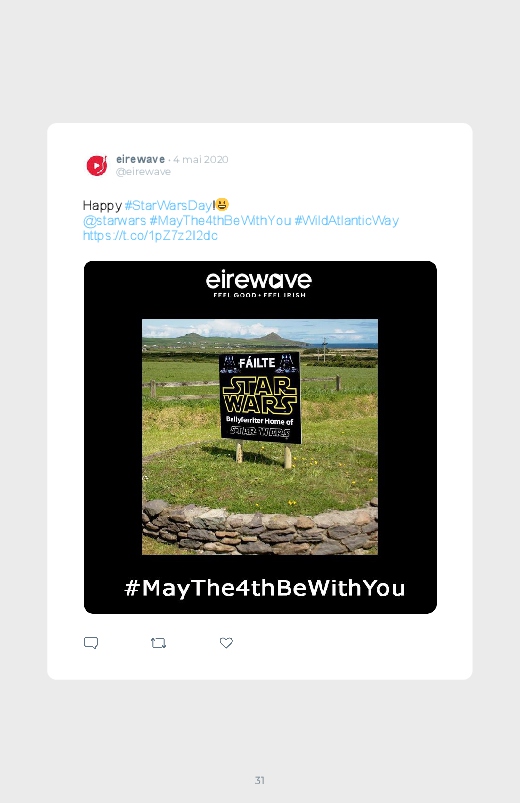Open the #StarWarsDay hashtag
The image size is (520, 803).
168,205
